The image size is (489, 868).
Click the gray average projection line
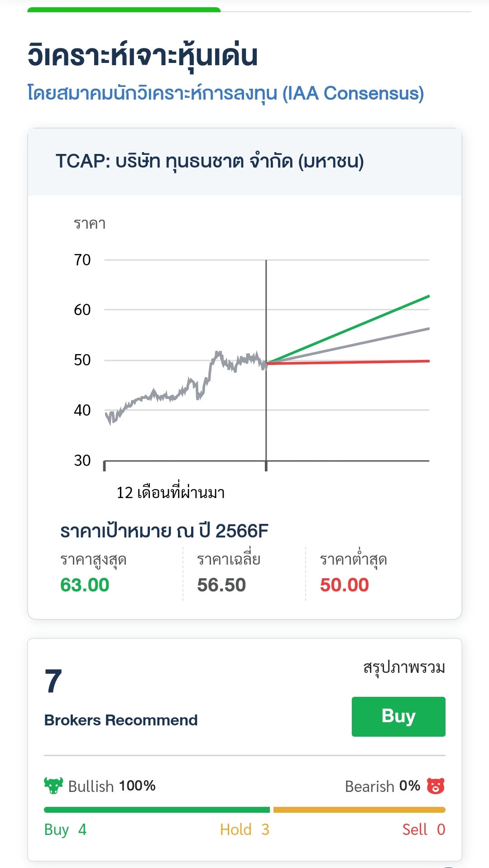(x=348, y=345)
